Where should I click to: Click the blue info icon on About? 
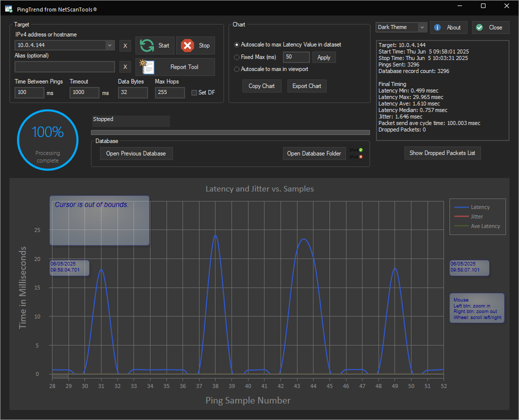(x=437, y=27)
